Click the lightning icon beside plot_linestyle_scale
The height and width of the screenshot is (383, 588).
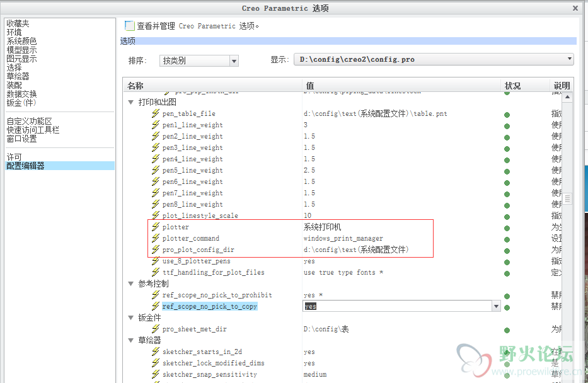[156, 215]
